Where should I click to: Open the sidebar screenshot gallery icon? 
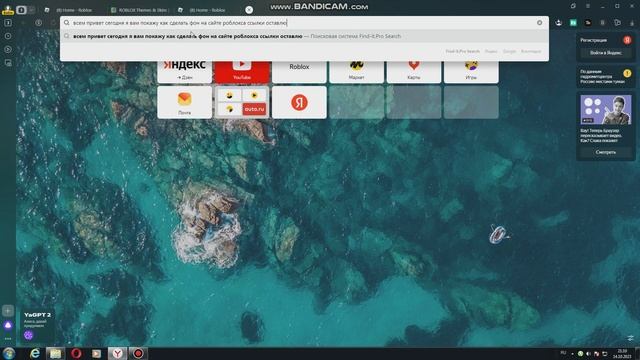coord(8,63)
